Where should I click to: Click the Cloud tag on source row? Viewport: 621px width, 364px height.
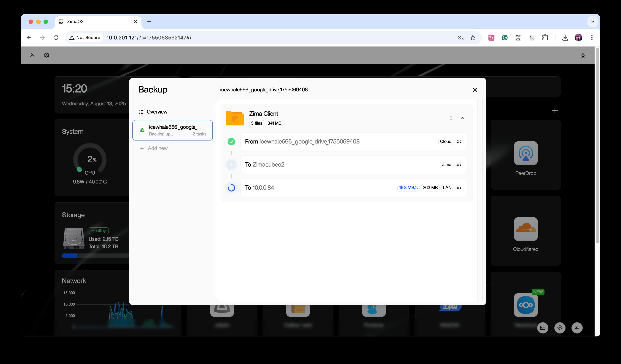click(x=445, y=142)
